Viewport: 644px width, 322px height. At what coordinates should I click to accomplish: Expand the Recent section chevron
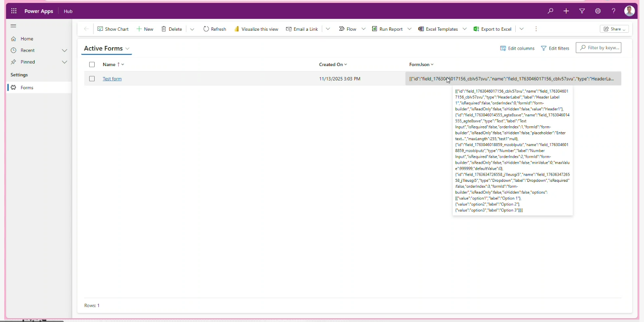pos(64,51)
